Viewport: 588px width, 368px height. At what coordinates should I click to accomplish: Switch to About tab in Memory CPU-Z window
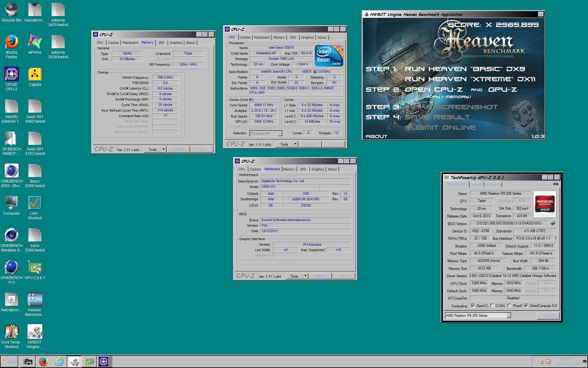(x=190, y=43)
